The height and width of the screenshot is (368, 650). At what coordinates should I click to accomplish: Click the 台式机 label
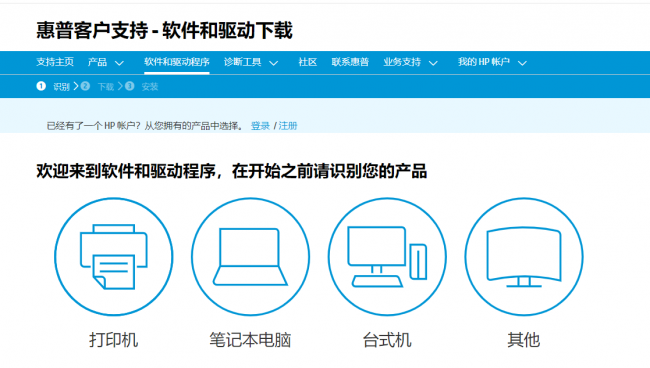(387, 340)
